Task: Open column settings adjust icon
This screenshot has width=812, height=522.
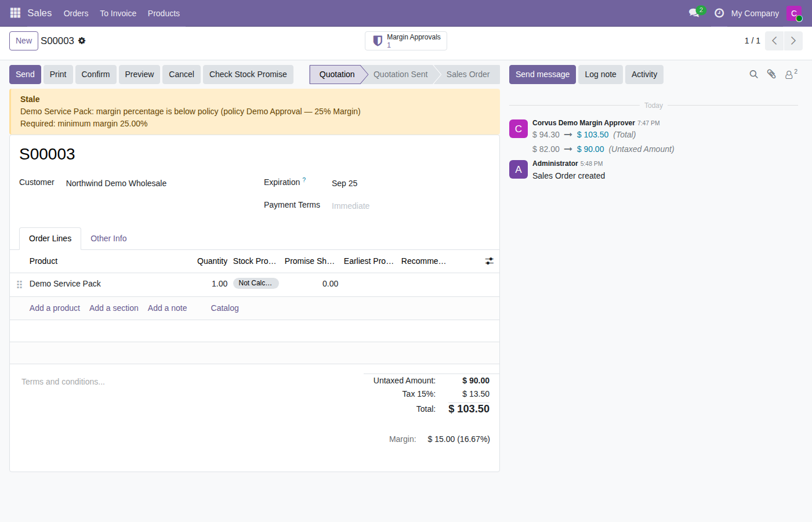Action: pos(490,261)
